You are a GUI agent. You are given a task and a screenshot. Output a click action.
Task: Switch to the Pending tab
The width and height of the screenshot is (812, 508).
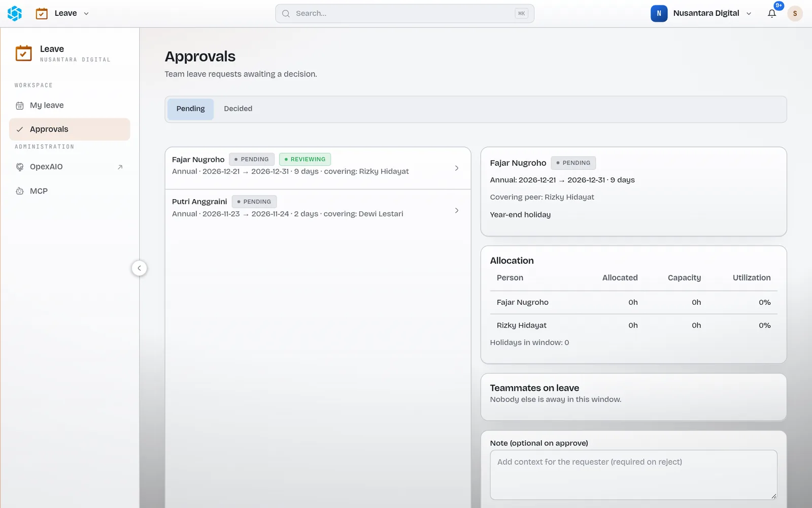pos(190,109)
